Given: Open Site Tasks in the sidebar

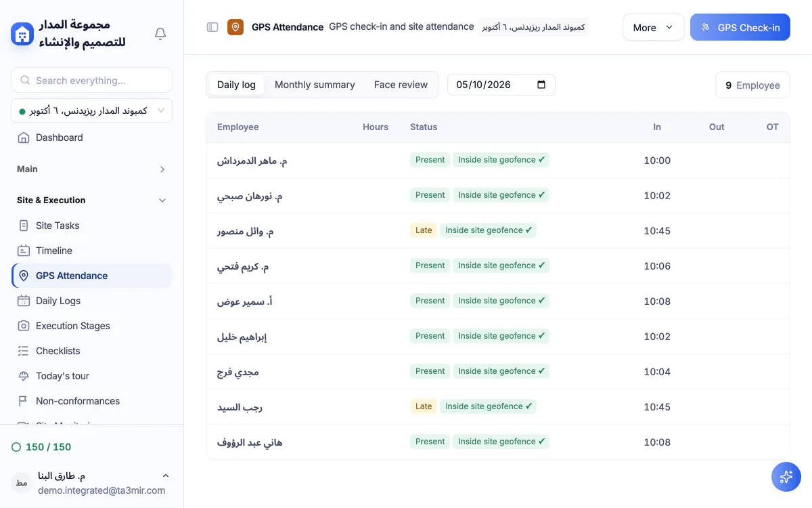Looking at the screenshot, I should pos(91,226).
